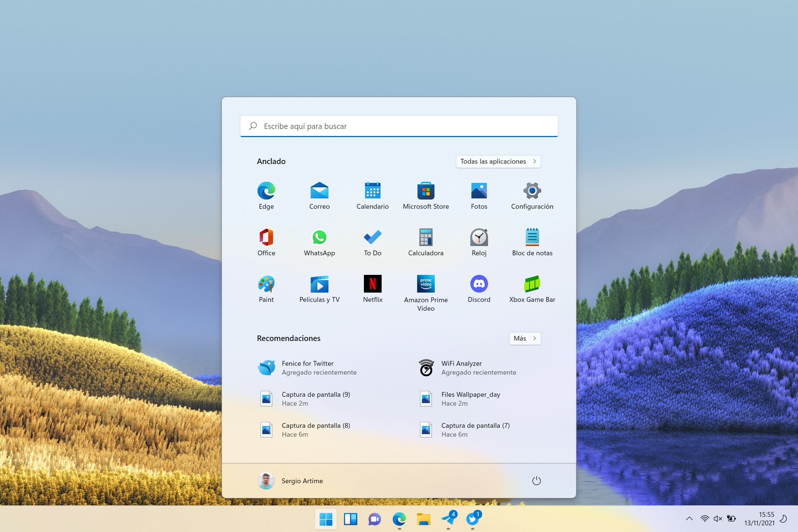Launch WhatsApp application
The height and width of the screenshot is (532, 798).
pyautogui.click(x=320, y=237)
